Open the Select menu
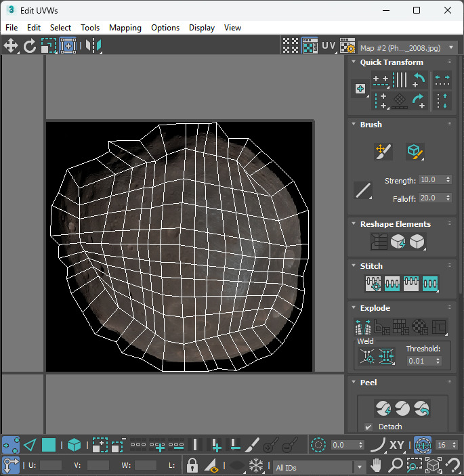This screenshot has width=464, height=476. 60,28
